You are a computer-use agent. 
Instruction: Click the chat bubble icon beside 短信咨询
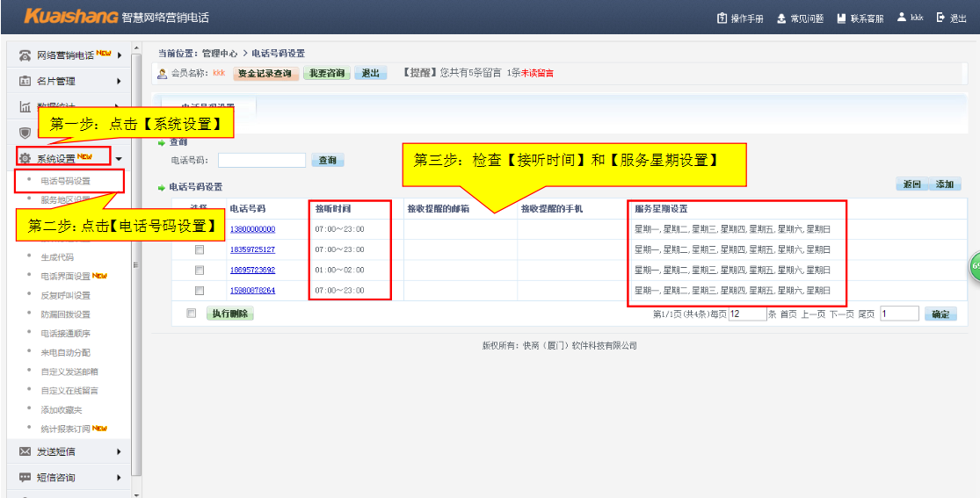coord(25,478)
